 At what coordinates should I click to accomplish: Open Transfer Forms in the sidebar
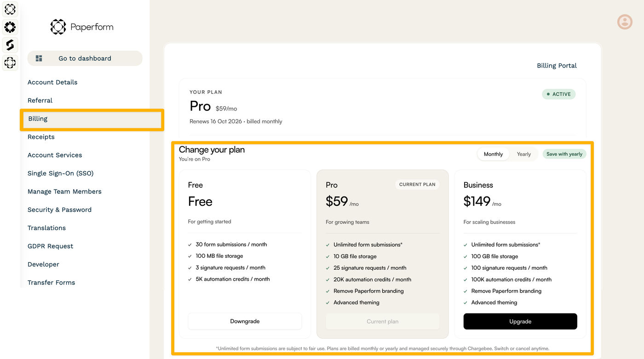51,283
